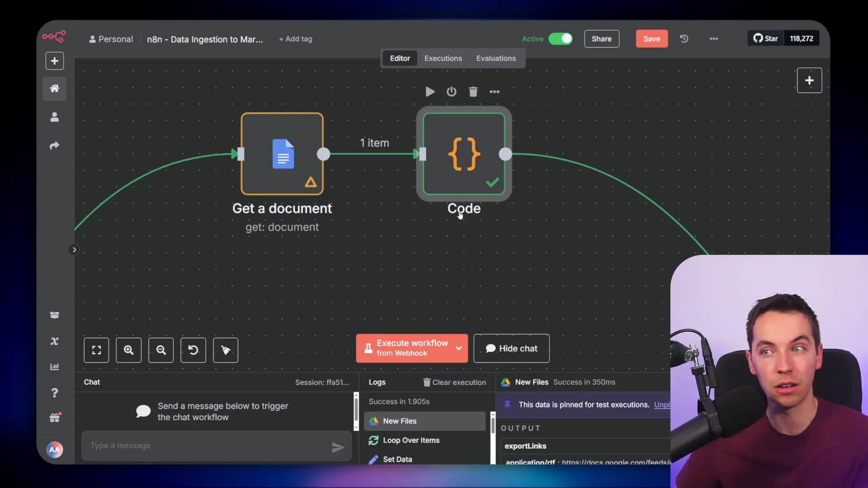
Task: Click the exportLinks output field
Action: coord(525,446)
